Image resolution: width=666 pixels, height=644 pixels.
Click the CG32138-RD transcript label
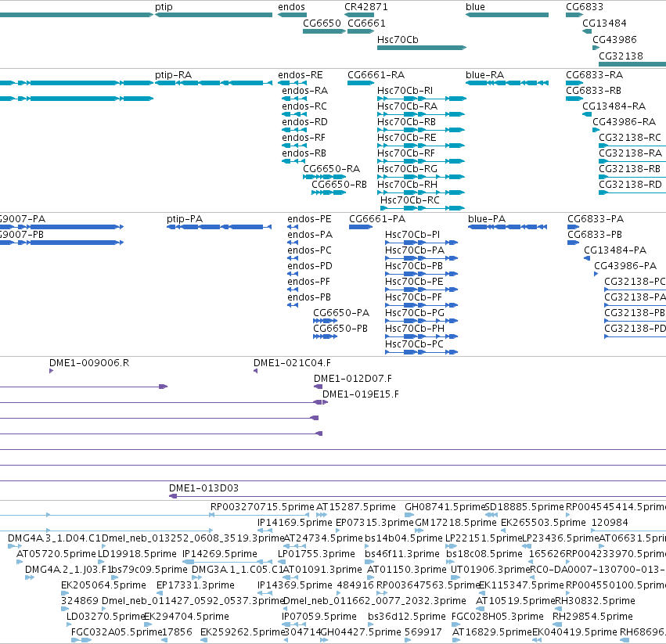630,185
